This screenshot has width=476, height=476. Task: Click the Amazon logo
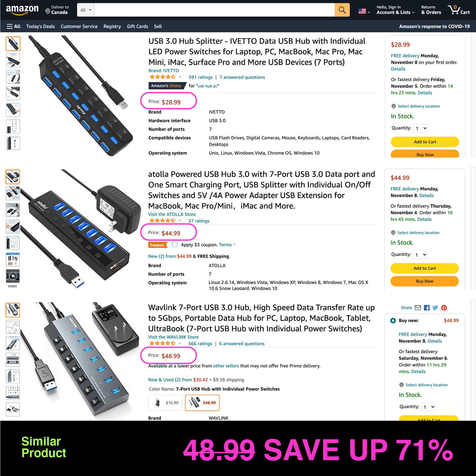point(22,10)
